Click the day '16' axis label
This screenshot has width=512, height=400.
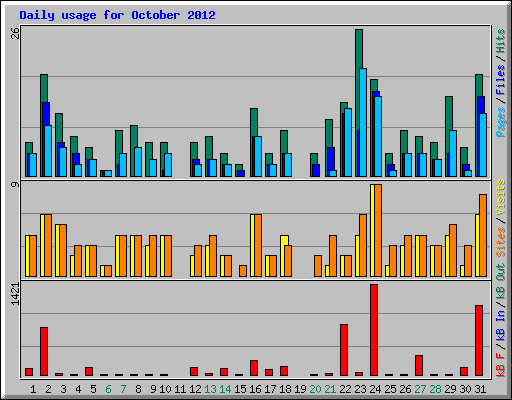255,389
